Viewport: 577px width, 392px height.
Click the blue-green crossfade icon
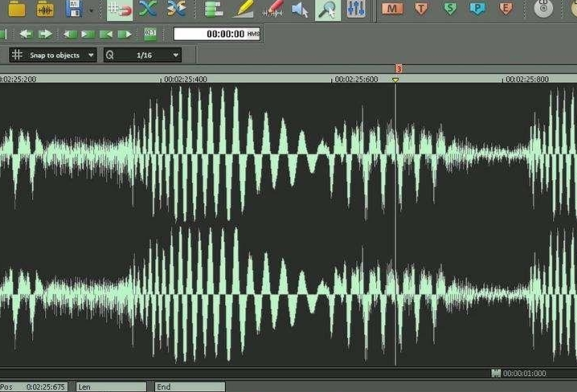[148, 9]
